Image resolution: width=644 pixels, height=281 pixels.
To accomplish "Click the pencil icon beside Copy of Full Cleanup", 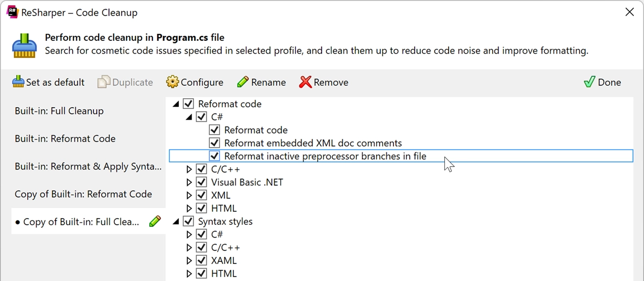I will (x=155, y=221).
